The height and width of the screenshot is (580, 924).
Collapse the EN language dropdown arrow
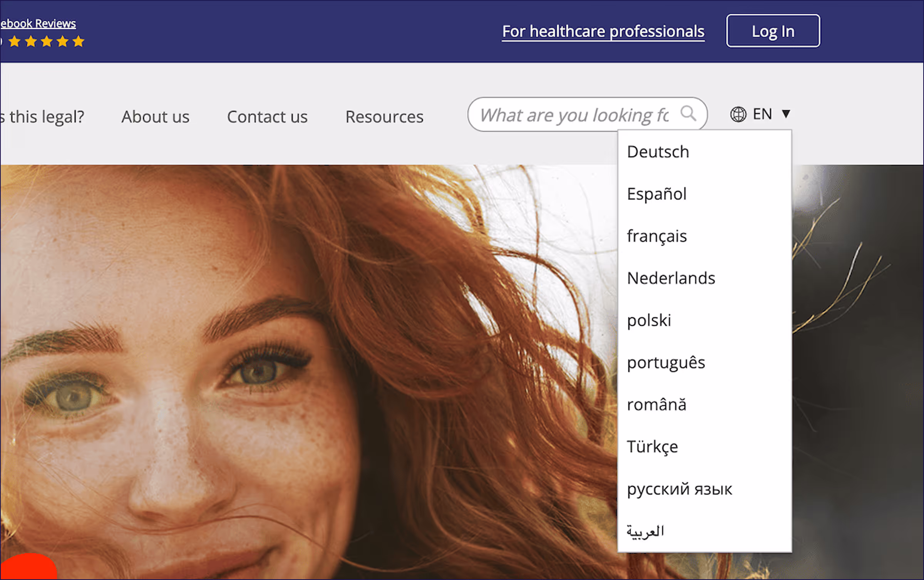click(x=786, y=114)
